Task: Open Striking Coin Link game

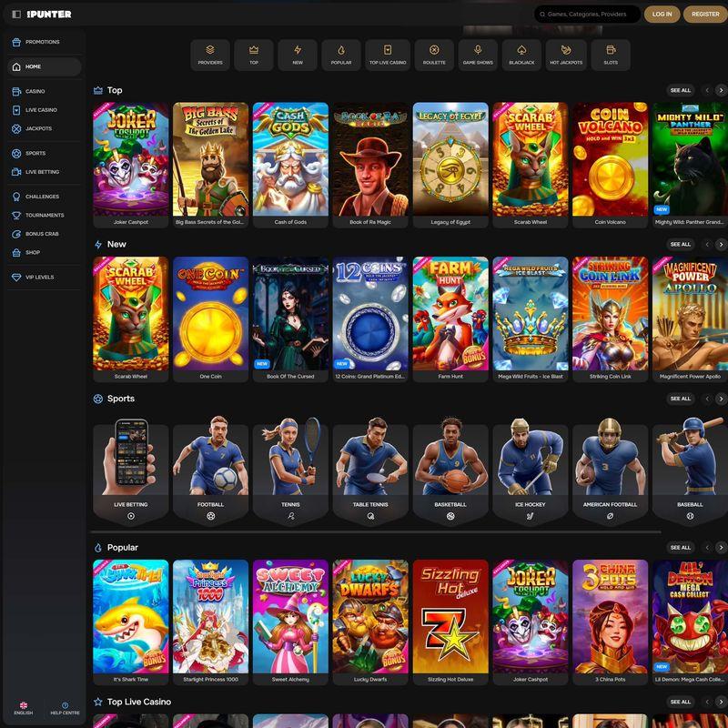Action: pyautogui.click(x=610, y=319)
